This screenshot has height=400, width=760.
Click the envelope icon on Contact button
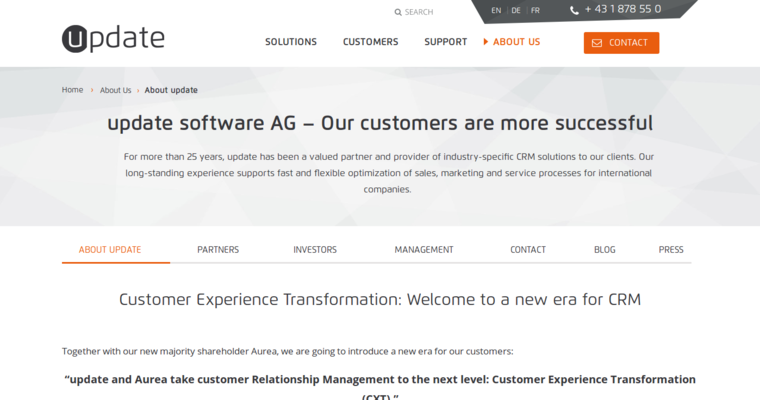[597, 43]
